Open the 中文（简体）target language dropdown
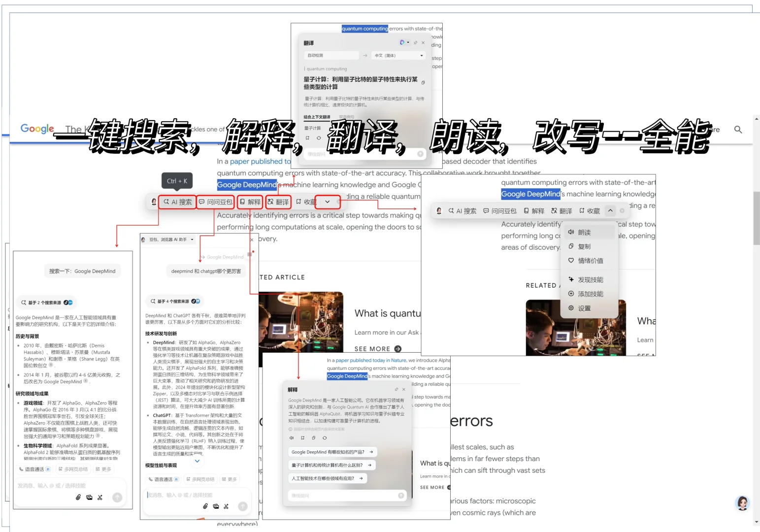This screenshot has height=532, width=760. pyautogui.click(x=398, y=56)
